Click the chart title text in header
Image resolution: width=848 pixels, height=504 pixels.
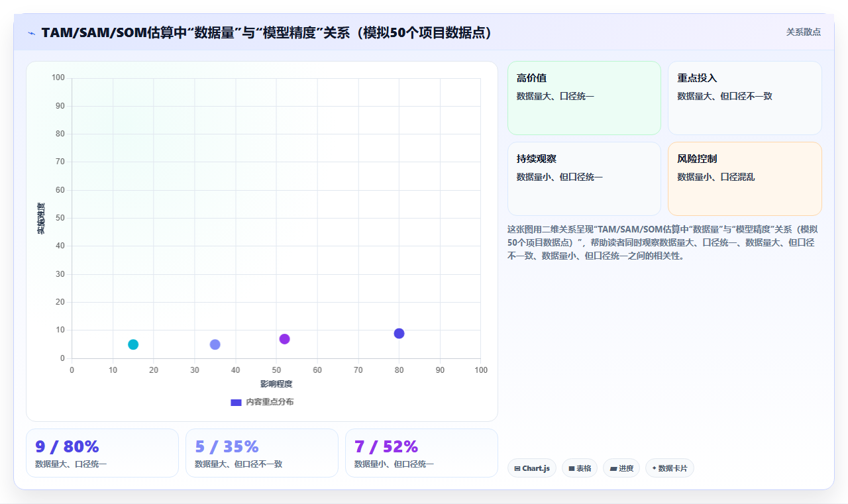click(267, 32)
